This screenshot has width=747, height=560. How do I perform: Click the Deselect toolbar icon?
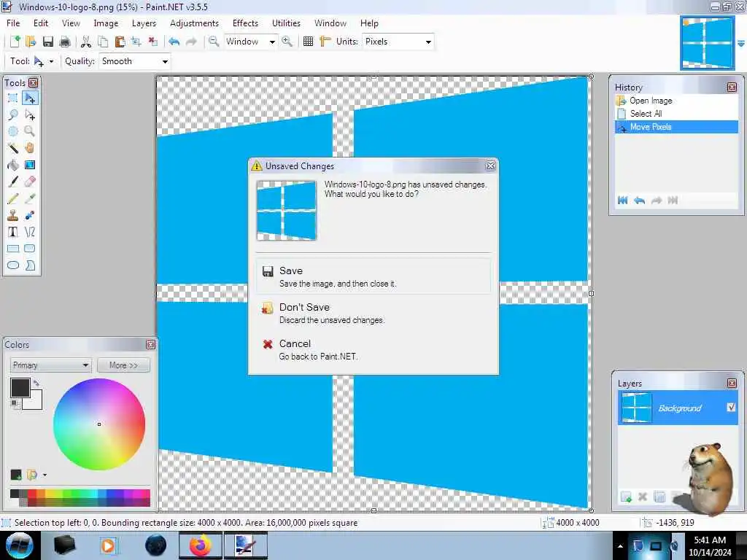tap(153, 42)
